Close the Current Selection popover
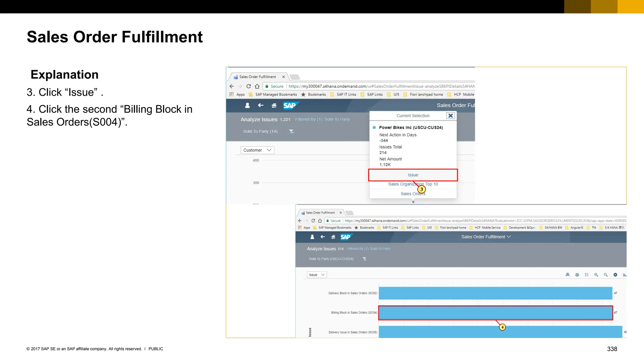644x362 pixels. 451,116
